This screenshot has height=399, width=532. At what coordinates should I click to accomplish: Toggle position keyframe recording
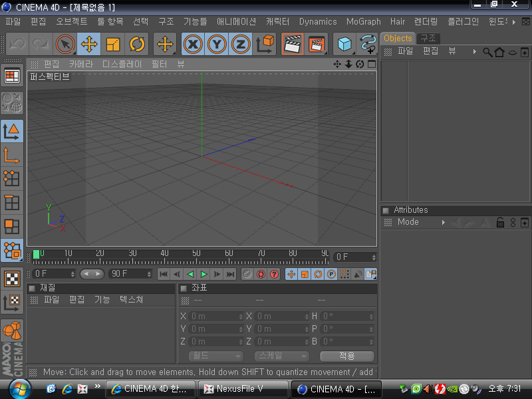(x=291, y=274)
